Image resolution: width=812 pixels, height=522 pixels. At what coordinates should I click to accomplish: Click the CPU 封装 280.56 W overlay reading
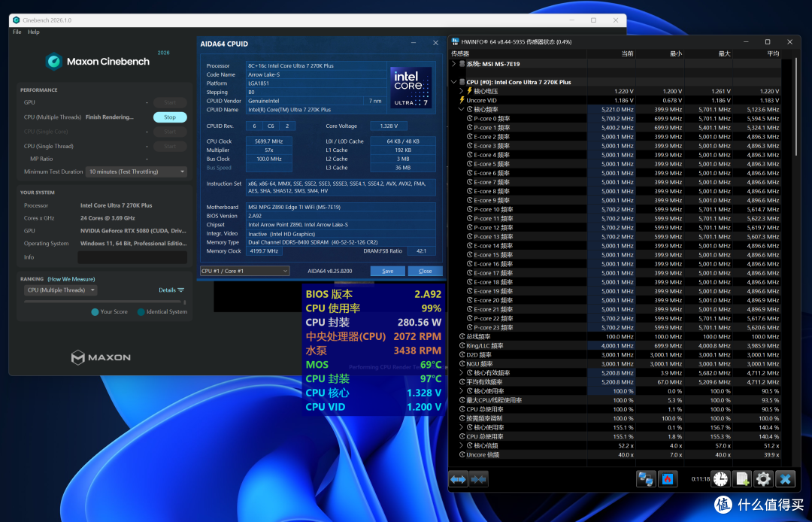click(x=374, y=322)
